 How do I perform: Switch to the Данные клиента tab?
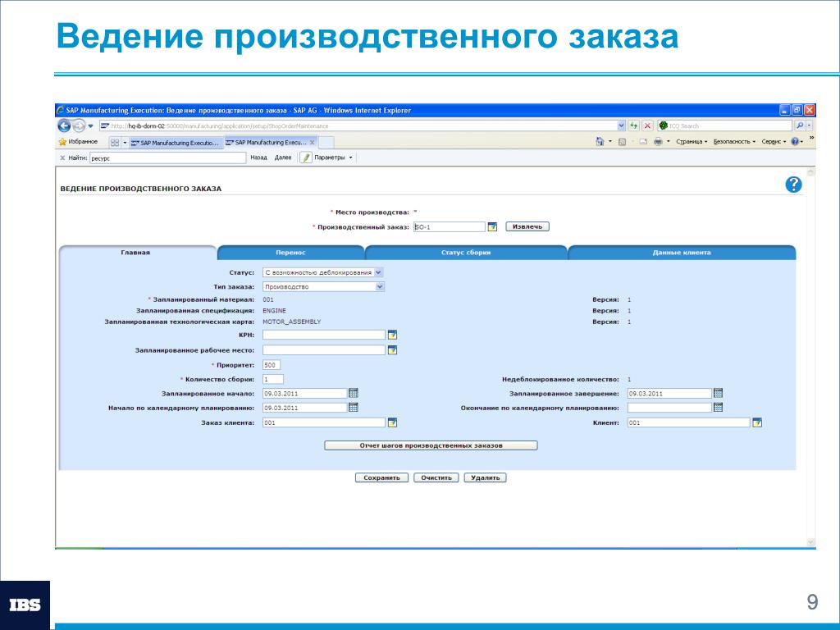(682, 253)
